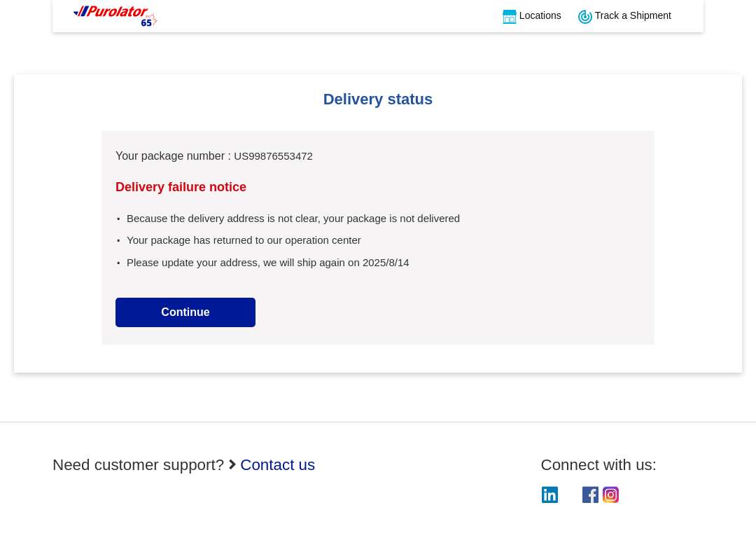Click the blue Continue button
The width and height of the screenshot is (756, 538).
(x=185, y=312)
